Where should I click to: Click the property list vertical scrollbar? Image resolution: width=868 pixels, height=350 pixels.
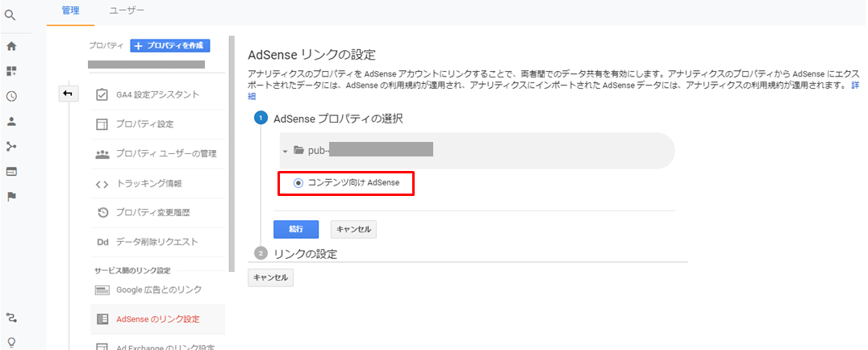click(232, 154)
